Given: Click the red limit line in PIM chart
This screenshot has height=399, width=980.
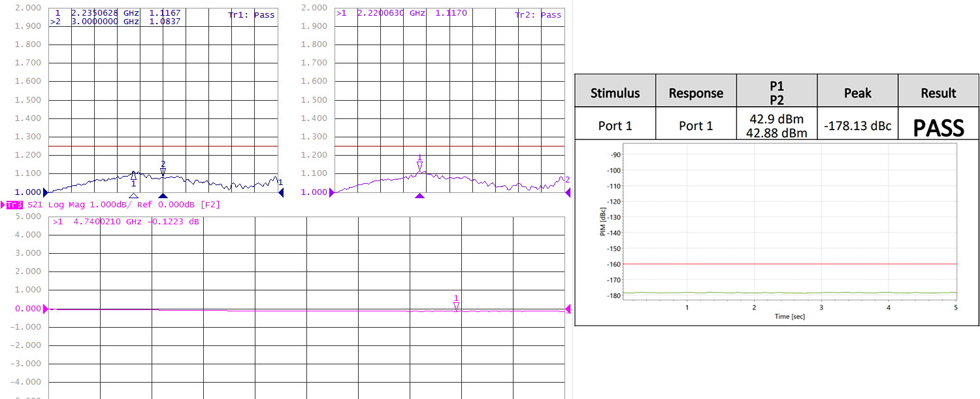Looking at the screenshot, I should (x=784, y=264).
